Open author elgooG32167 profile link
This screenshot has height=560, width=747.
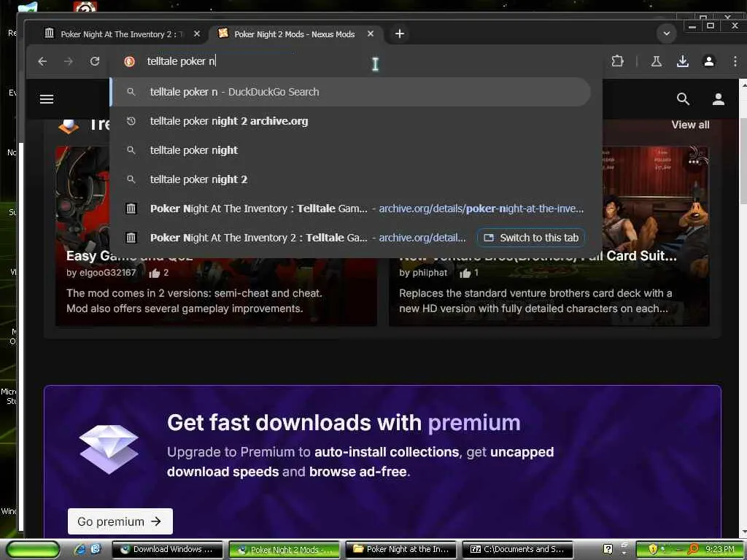[108, 273]
